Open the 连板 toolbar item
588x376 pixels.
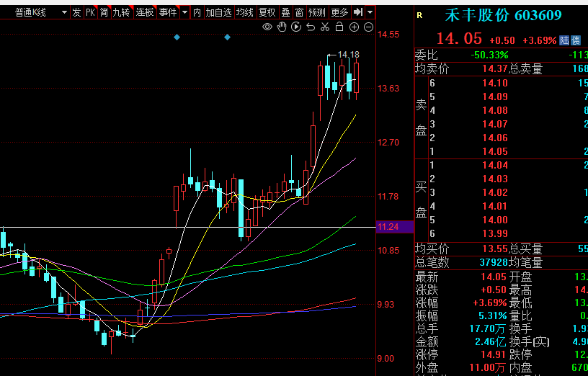(x=145, y=13)
